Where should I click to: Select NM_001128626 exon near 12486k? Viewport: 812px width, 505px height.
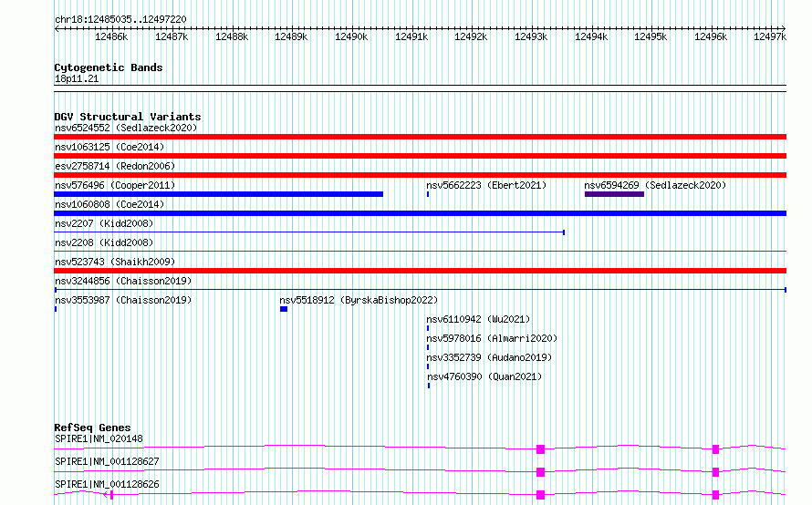(111, 495)
